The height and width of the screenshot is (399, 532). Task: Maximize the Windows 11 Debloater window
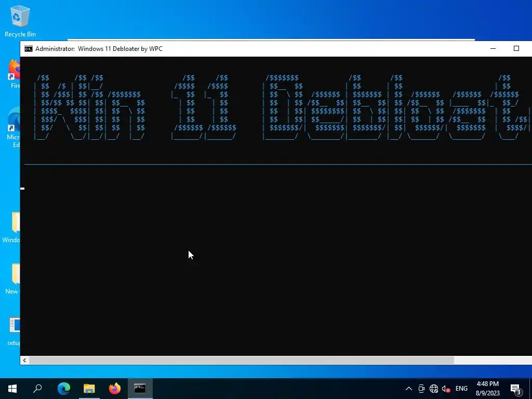coord(516,48)
